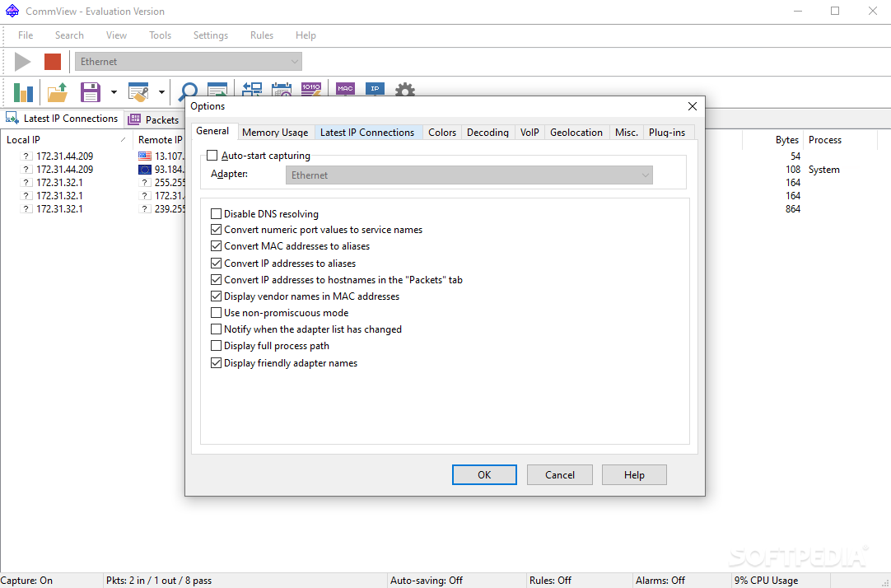Click the calendar scheduler icon

click(282, 89)
